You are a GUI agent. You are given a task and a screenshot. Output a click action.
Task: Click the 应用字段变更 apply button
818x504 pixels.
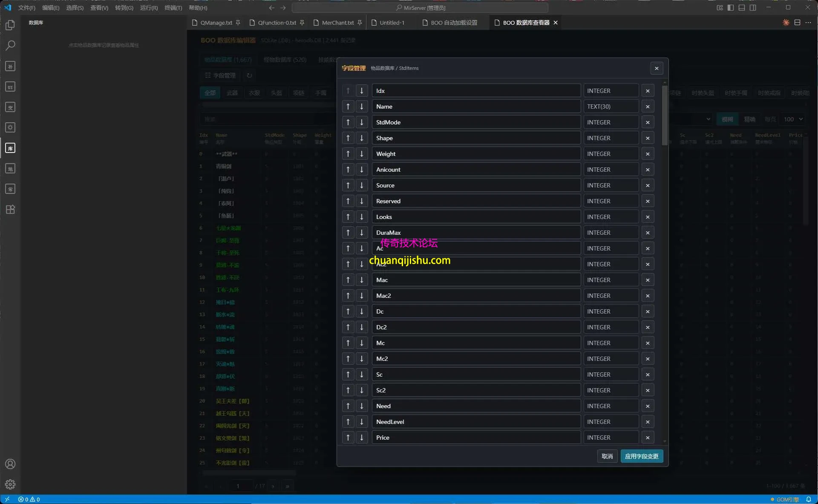642,456
